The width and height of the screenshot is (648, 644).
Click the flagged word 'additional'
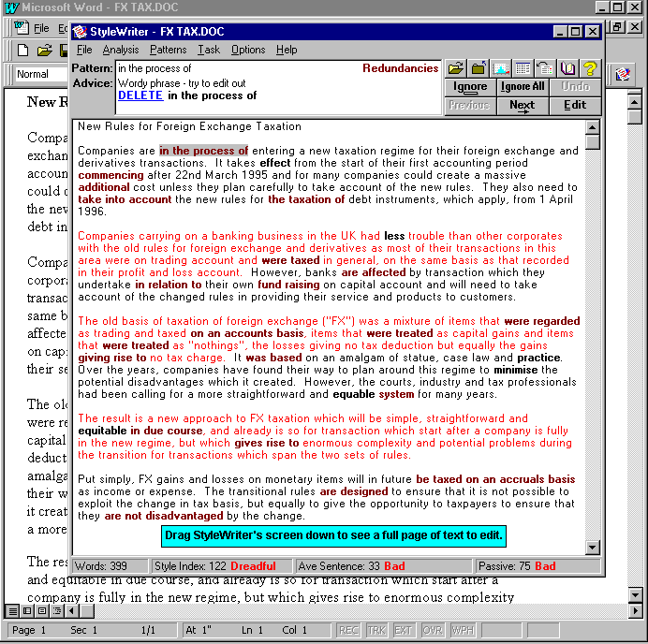click(x=104, y=187)
